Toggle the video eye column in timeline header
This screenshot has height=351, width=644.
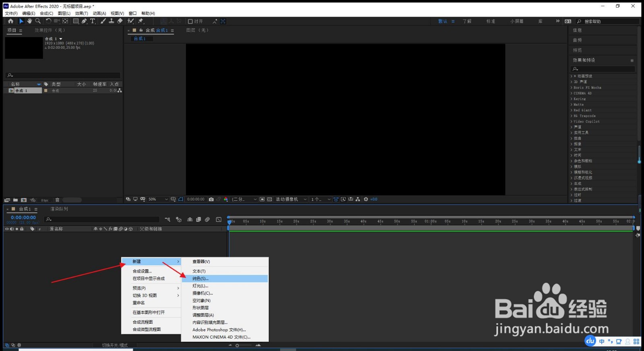tap(7, 229)
